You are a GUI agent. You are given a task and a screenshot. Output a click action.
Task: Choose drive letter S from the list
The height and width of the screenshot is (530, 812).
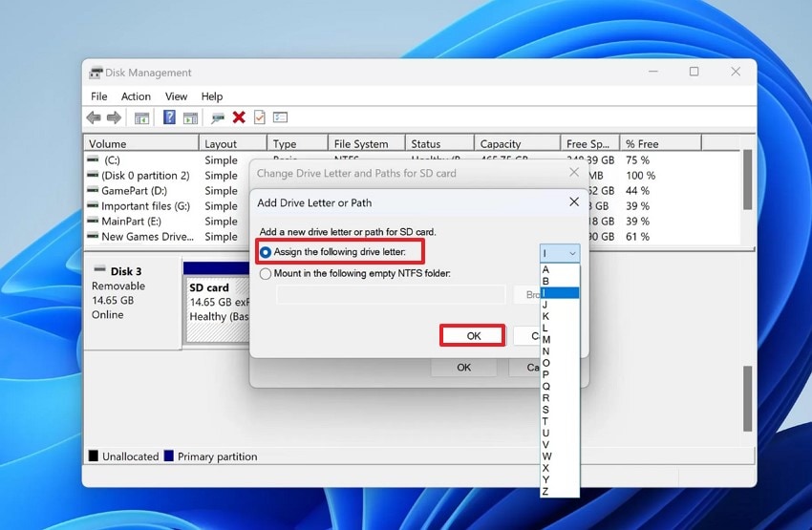[559, 410]
